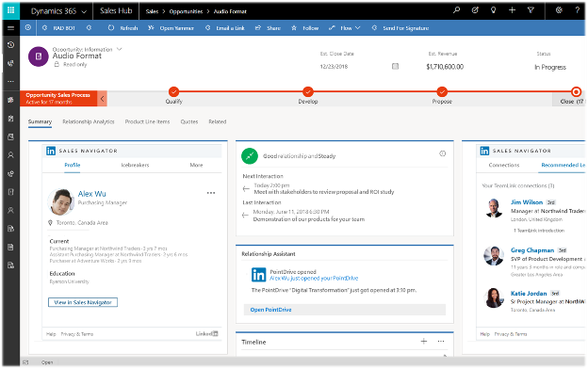This screenshot has height=369, width=588.
Task: Click Alex Wu profile photo
Action: (60, 202)
